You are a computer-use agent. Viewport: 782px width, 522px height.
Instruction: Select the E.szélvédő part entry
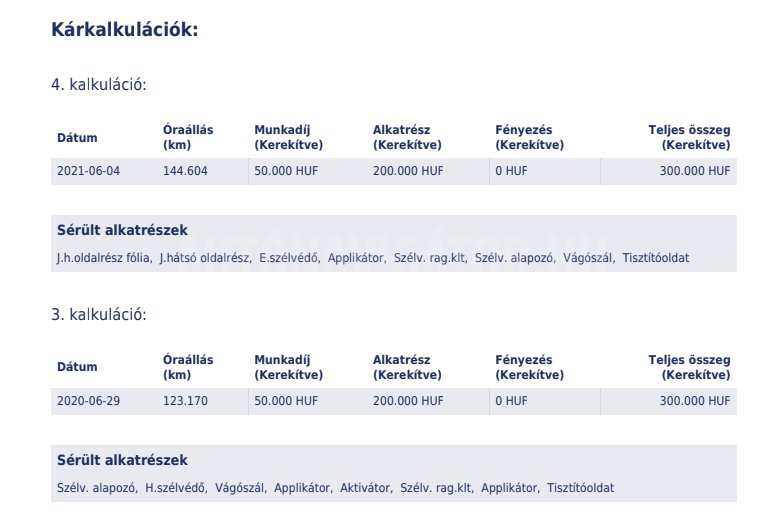click(x=289, y=258)
